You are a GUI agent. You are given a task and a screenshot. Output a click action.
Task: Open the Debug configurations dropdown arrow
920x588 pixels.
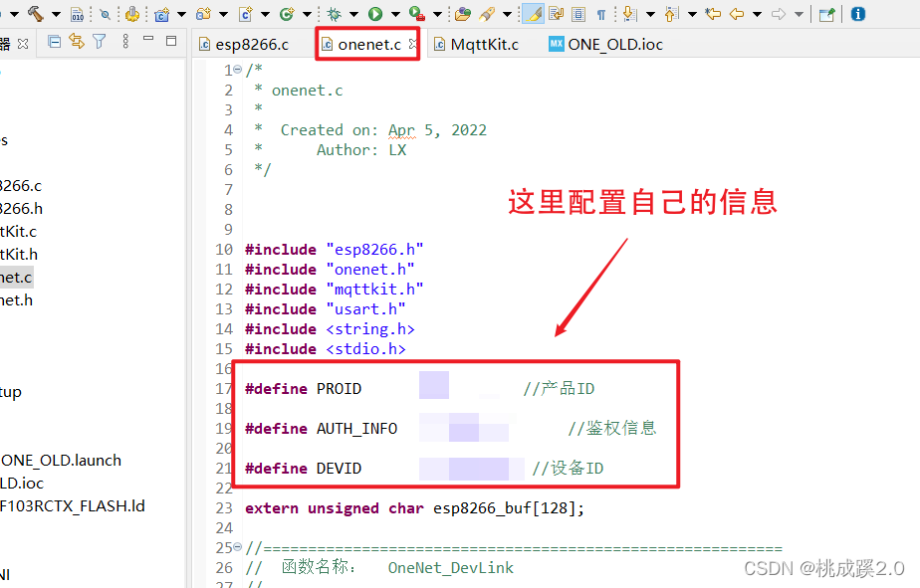point(353,14)
